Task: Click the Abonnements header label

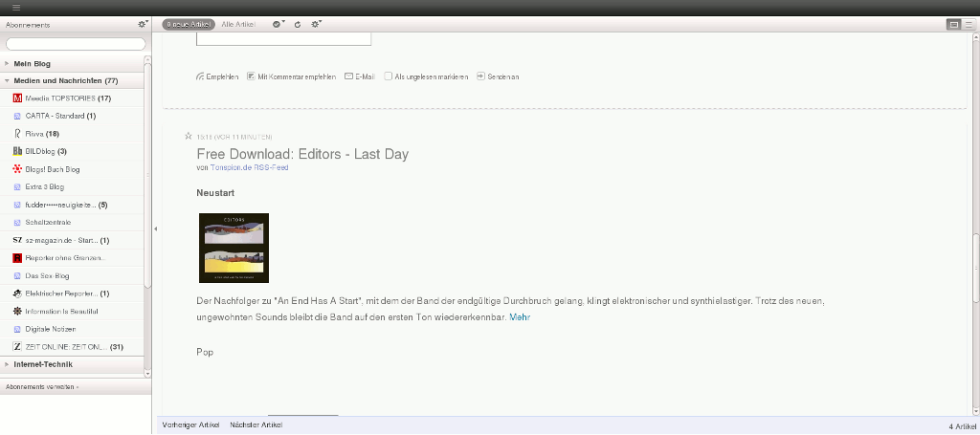Action: point(28,25)
